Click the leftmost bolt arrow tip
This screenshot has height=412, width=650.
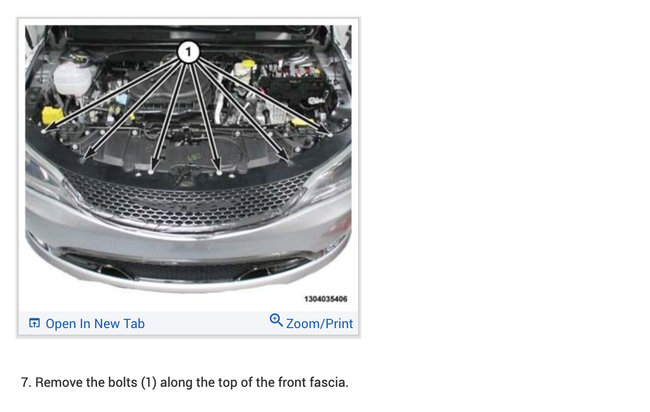44,131
